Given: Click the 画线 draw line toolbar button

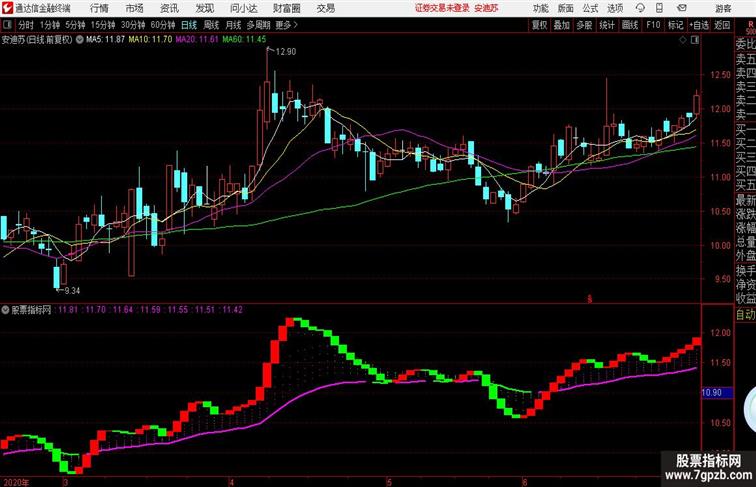Looking at the screenshot, I should pyautogui.click(x=630, y=25).
